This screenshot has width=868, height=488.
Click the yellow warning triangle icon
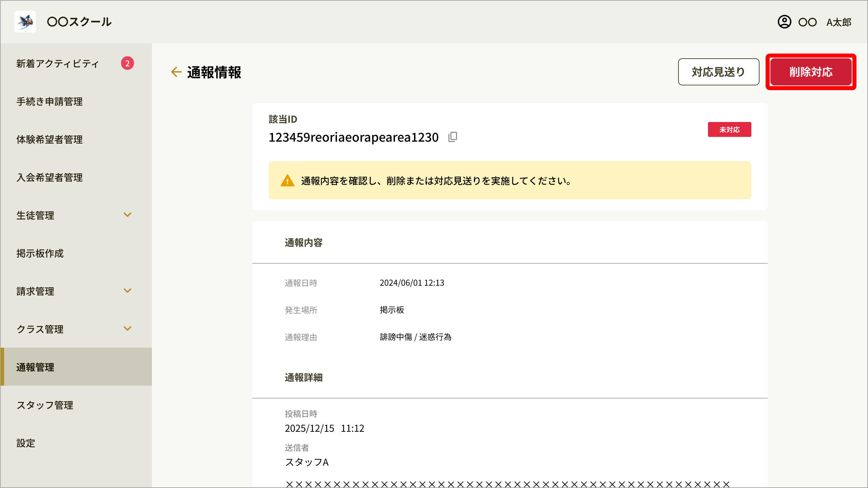pyautogui.click(x=288, y=180)
